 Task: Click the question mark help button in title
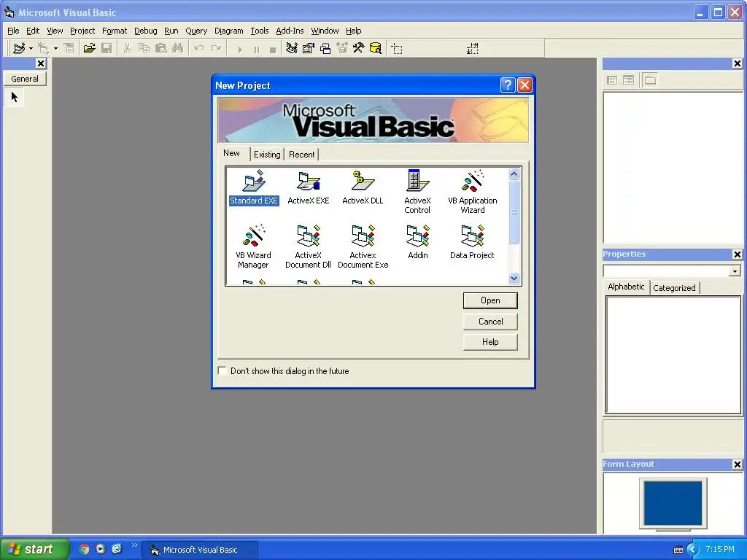(x=508, y=85)
